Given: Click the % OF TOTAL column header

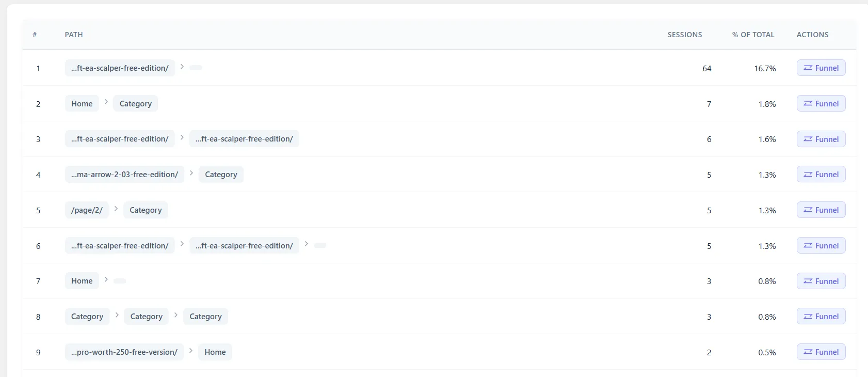Looking at the screenshot, I should pyautogui.click(x=753, y=35).
